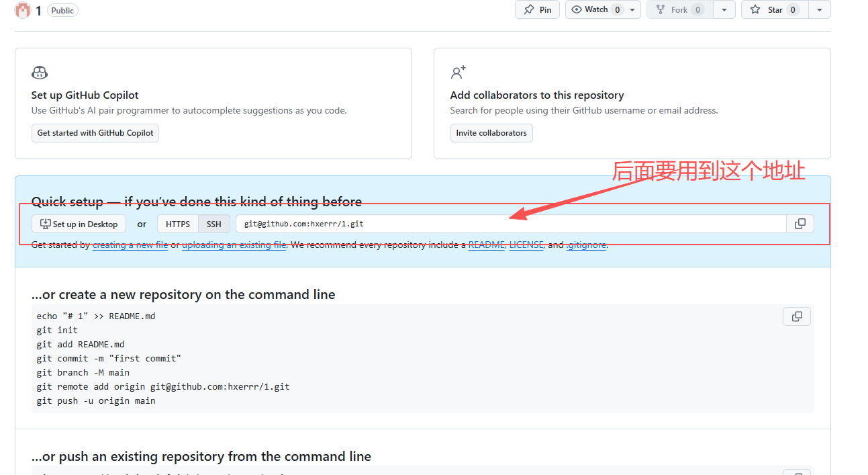Select the SSH protocol toggle
This screenshot has width=868, height=475.
(214, 224)
